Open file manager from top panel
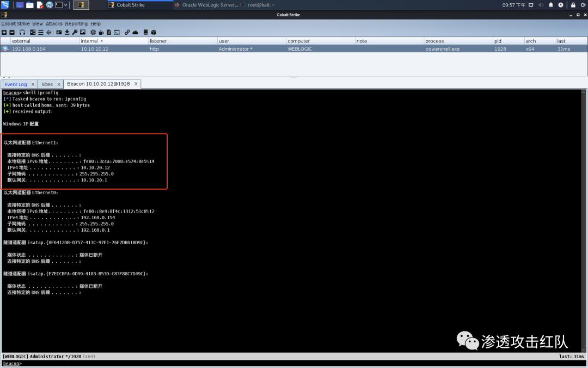The width and height of the screenshot is (588, 368). (29, 5)
